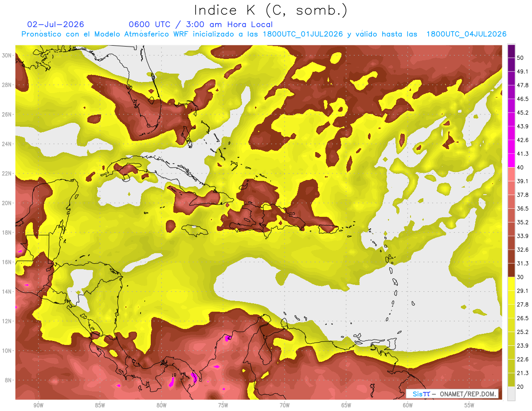Click the '33.9' color scale value
Viewport: 532px width, 411px height.
click(x=523, y=236)
